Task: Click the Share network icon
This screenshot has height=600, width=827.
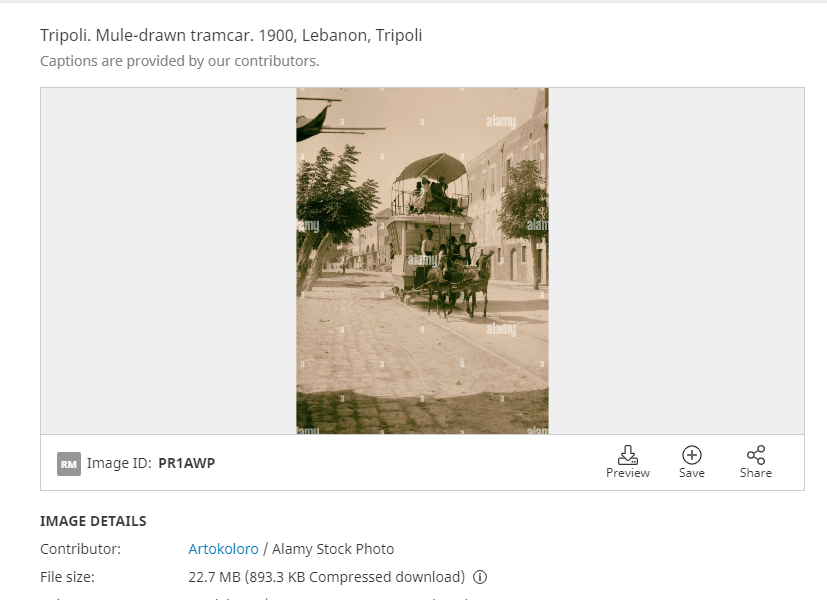Action: pyautogui.click(x=756, y=454)
